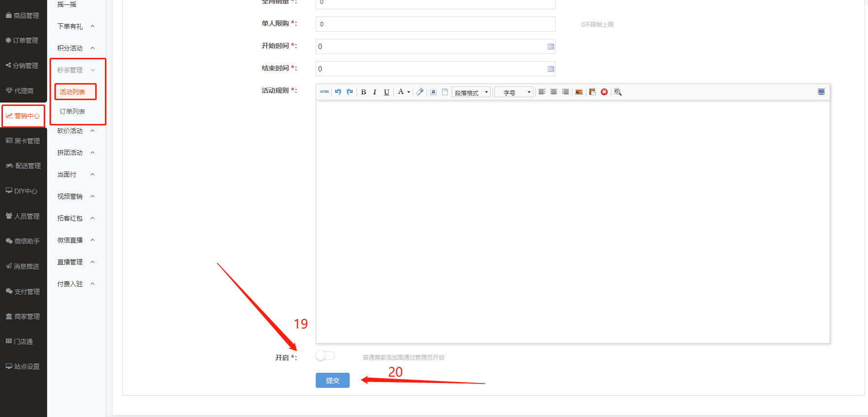Open the font color picker

coord(403,92)
